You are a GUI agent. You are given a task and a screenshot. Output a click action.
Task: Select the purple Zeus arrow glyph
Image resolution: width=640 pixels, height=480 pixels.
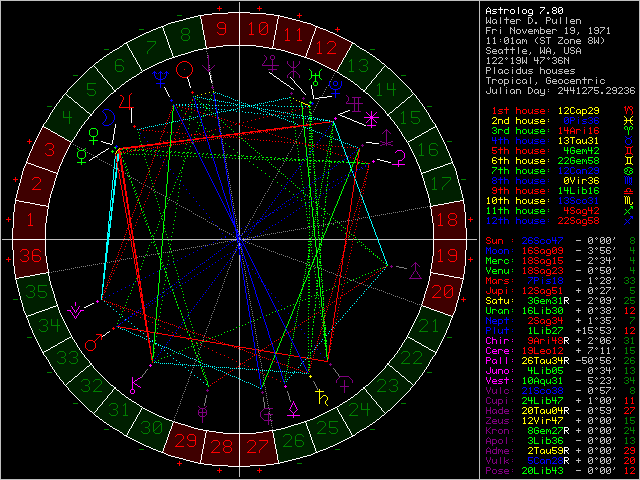(386, 138)
